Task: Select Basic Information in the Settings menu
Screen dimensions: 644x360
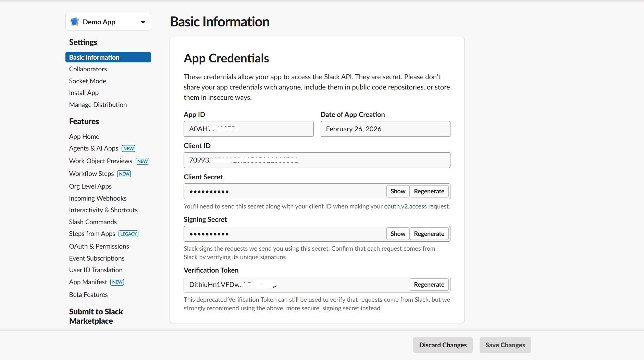Action: click(94, 57)
